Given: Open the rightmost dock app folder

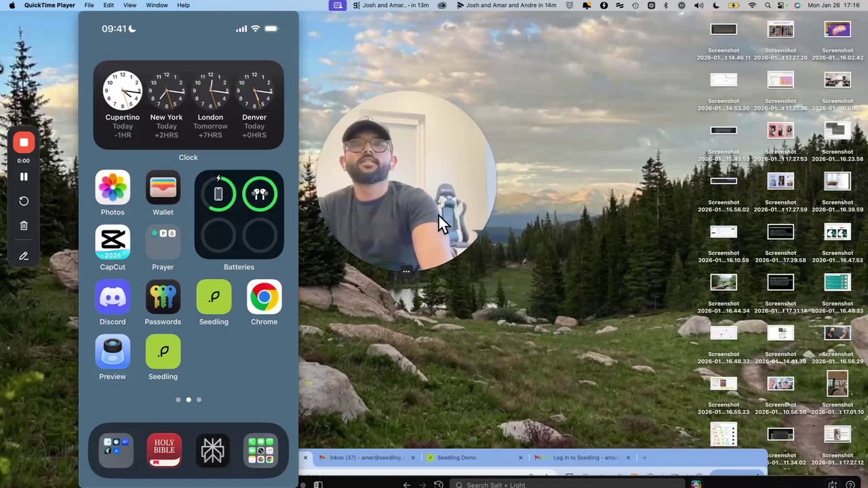Looking at the screenshot, I should [261, 451].
